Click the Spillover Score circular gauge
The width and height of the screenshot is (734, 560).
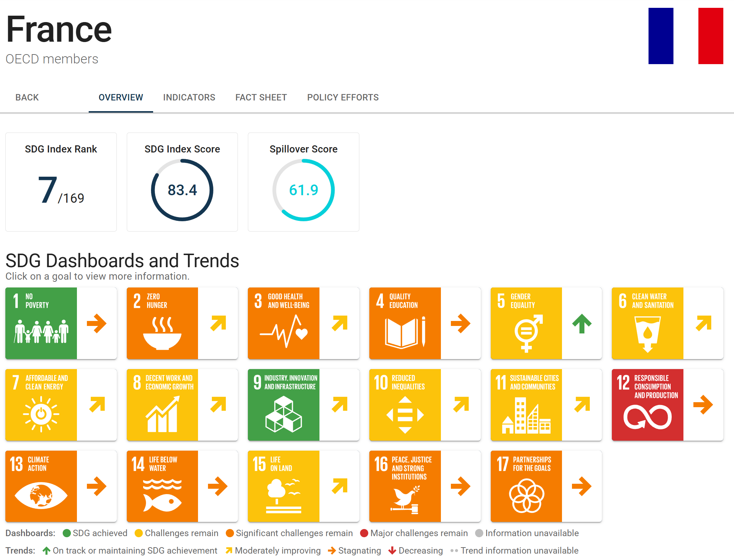coord(303,190)
